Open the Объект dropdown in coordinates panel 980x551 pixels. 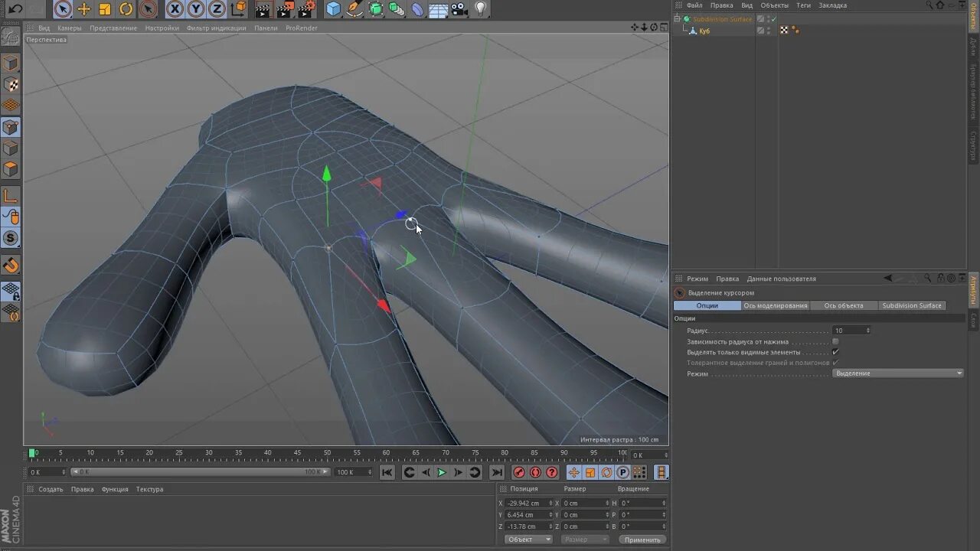click(x=527, y=539)
